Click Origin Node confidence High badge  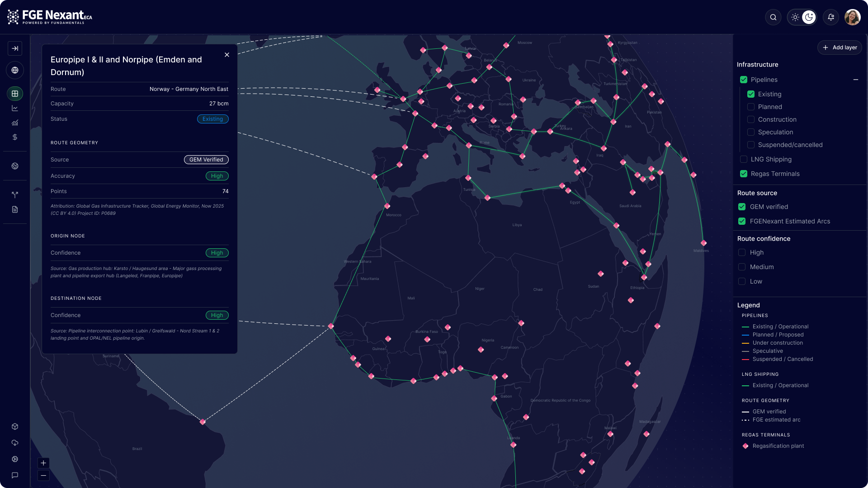pyautogui.click(x=217, y=253)
